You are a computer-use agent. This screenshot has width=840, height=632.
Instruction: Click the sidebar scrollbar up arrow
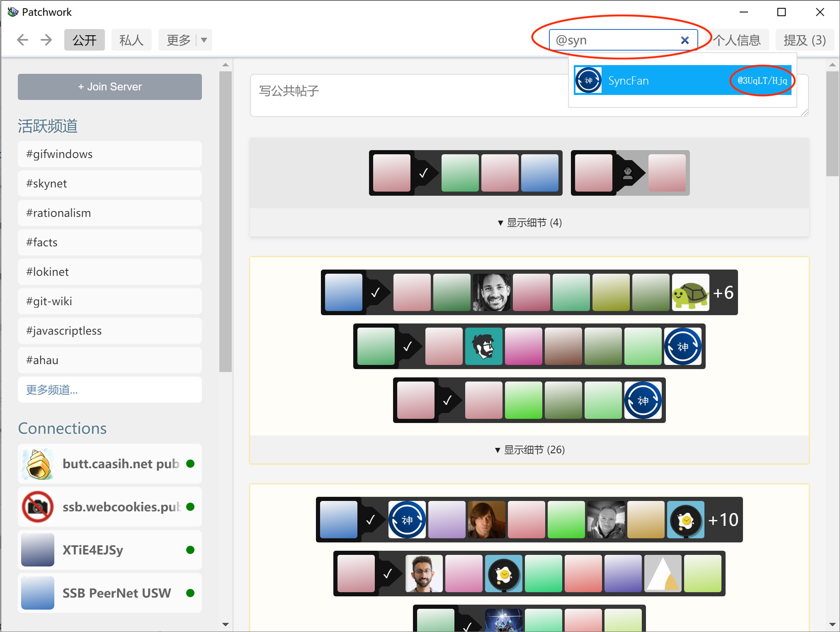(226, 65)
